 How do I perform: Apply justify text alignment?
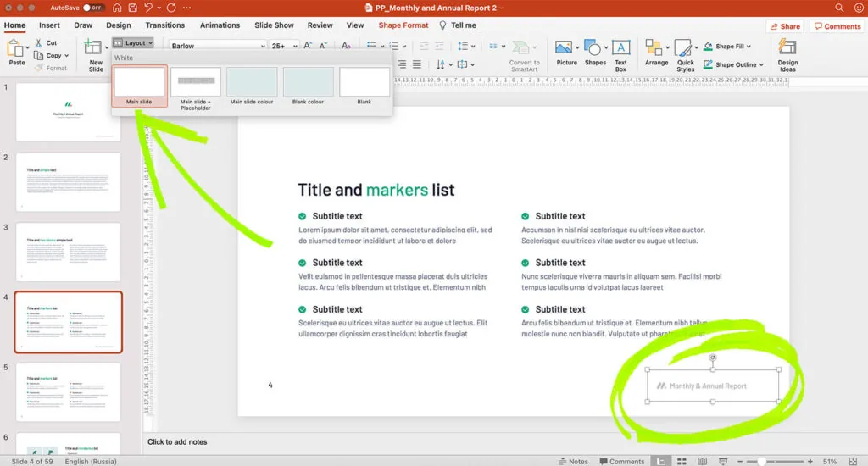point(417,64)
